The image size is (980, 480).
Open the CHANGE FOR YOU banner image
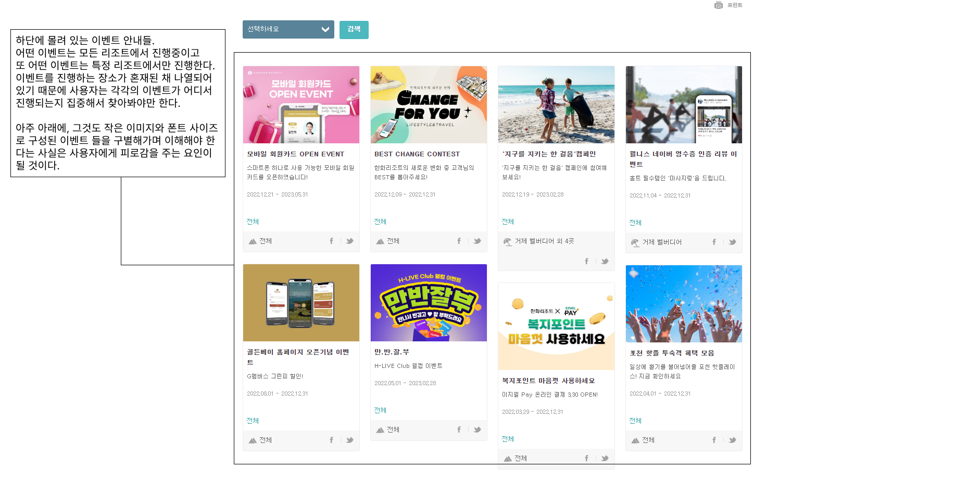(x=429, y=104)
